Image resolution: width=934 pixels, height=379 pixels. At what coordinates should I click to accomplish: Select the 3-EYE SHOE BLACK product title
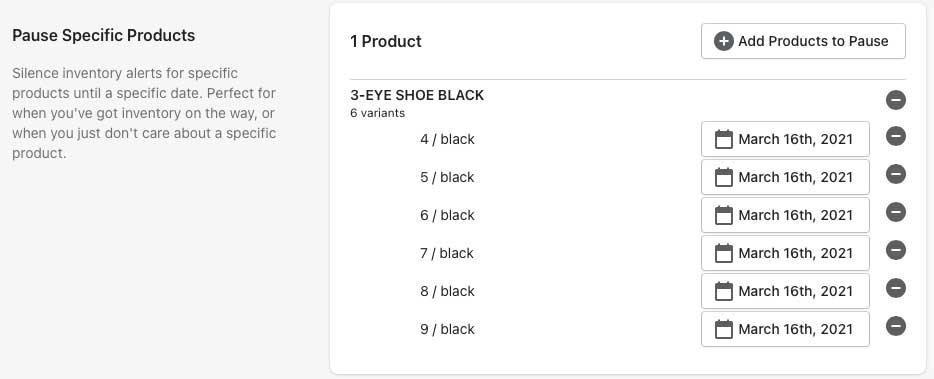pos(417,95)
